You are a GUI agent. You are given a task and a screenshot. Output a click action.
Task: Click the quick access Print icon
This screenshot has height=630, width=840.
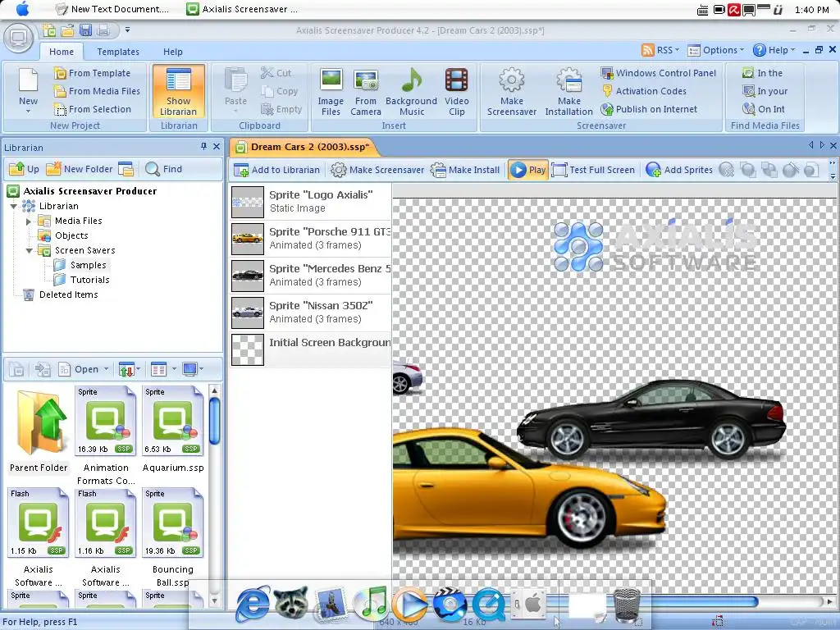103,30
